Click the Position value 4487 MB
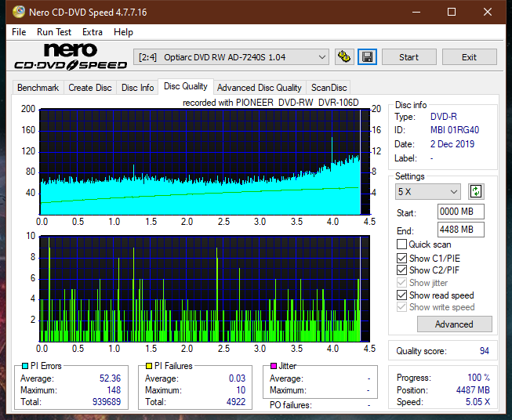 point(473,390)
